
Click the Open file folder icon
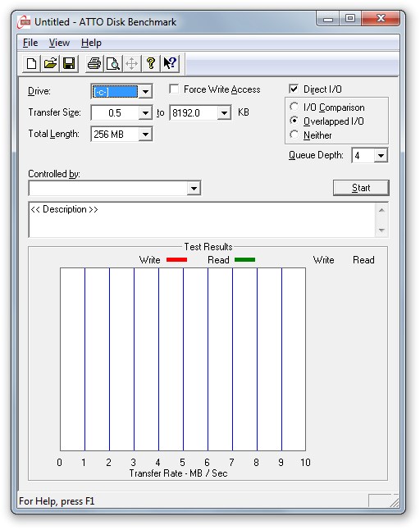[50, 63]
